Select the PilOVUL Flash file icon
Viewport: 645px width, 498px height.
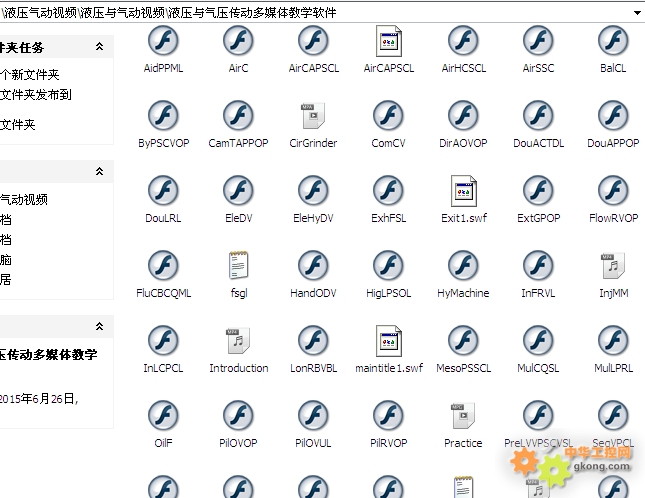tap(313, 415)
